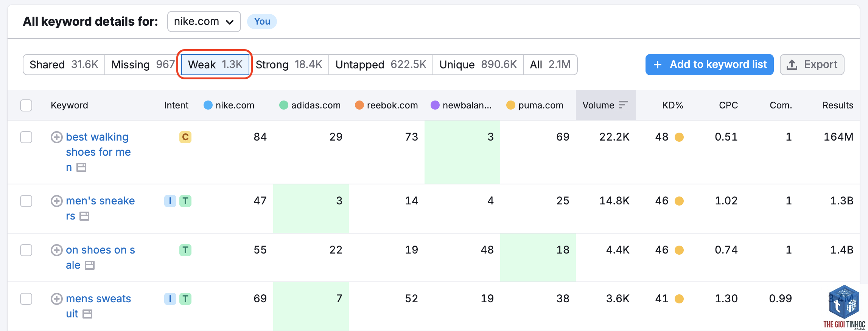Click Informational intent badge on mens sweatsuit row

[x=170, y=299]
